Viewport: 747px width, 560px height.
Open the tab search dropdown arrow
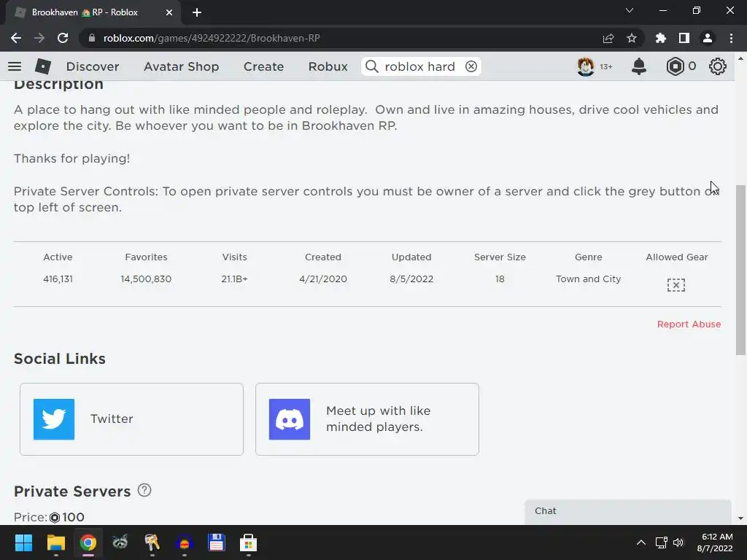(630, 10)
